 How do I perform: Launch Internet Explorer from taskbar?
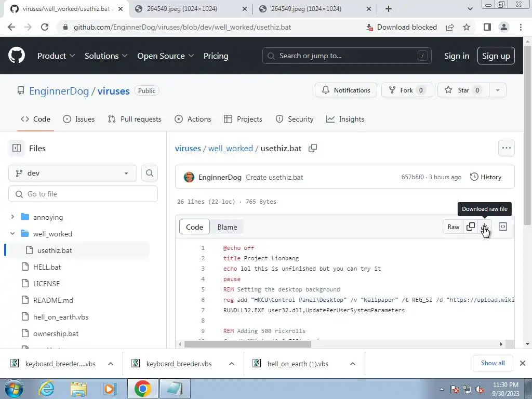[x=46, y=389]
